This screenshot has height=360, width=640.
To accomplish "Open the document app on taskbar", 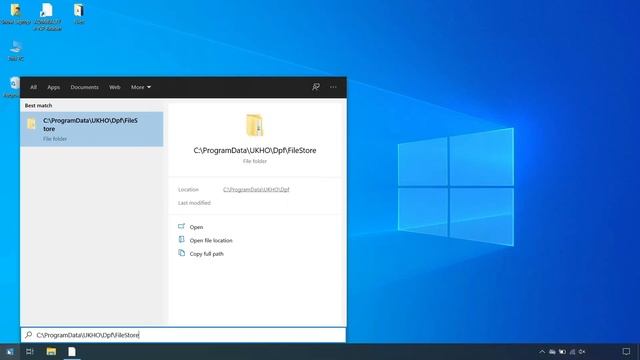I will tap(72, 351).
